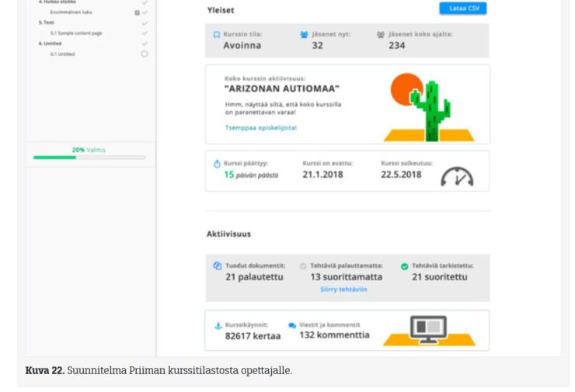Toggle the empty completion circle for 6.1 Untitled
Viewport: 575px width, 392px height.
[145, 54]
